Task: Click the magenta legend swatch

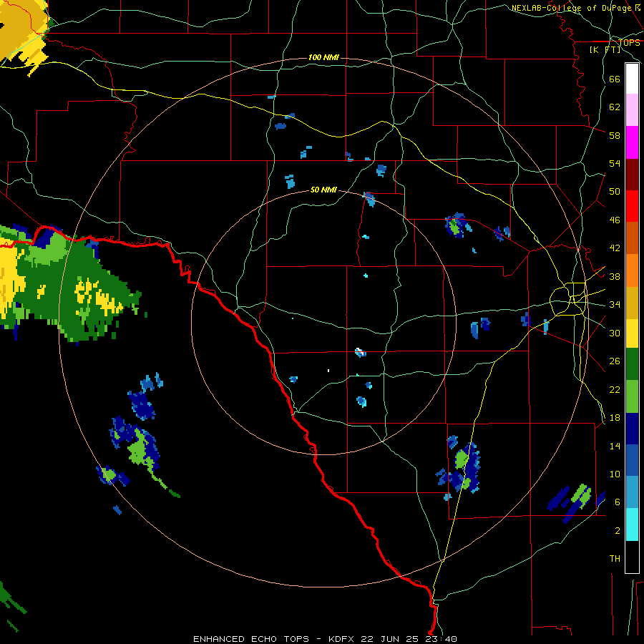Action: coord(632,142)
